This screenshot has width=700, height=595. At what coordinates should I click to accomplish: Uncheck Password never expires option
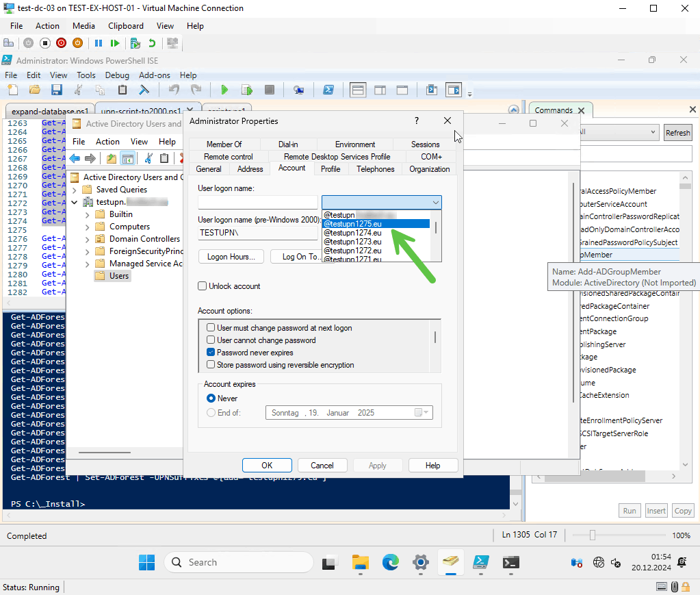pos(211,353)
